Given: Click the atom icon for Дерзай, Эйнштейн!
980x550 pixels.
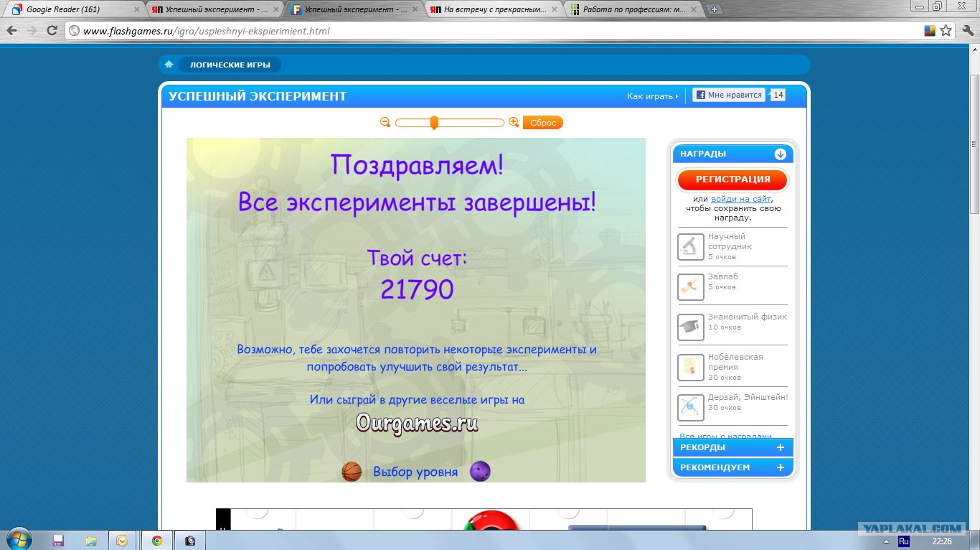Looking at the screenshot, I should 691,408.
